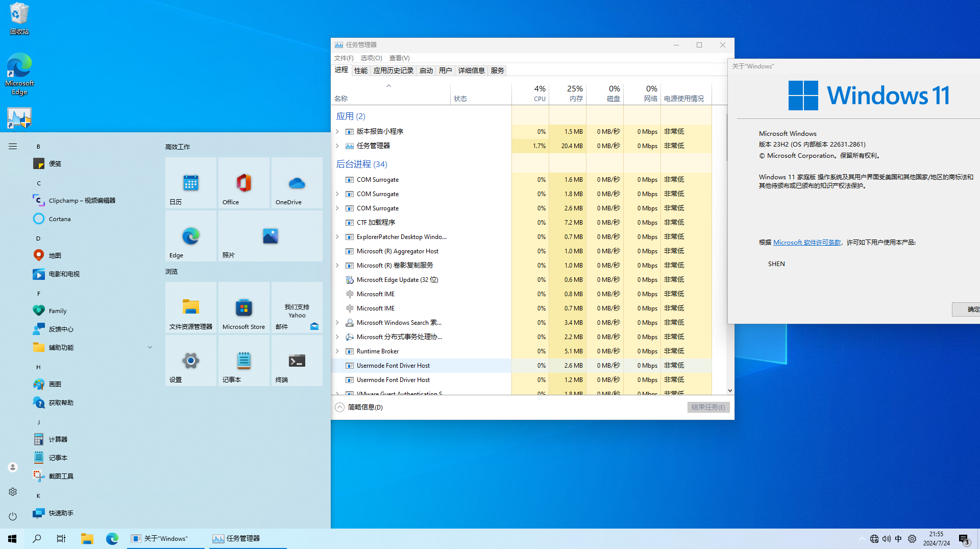The width and height of the screenshot is (980, 549).
Task: Switch to the 性能 tab
Action: [361, 70]
